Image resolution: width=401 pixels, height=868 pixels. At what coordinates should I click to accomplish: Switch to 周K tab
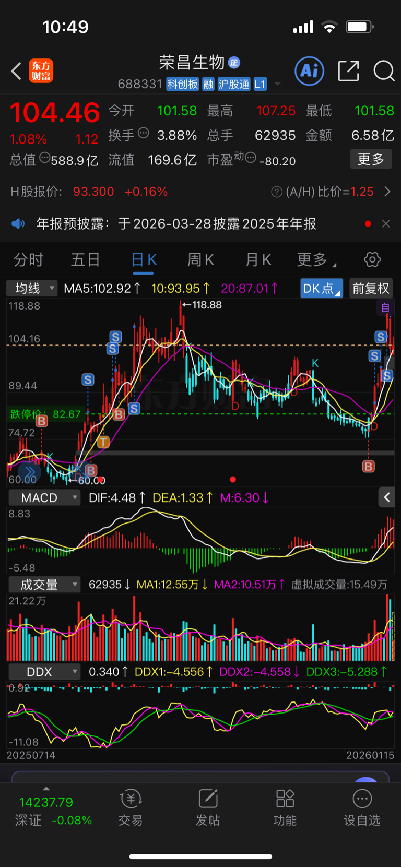(x=200, y=259)
